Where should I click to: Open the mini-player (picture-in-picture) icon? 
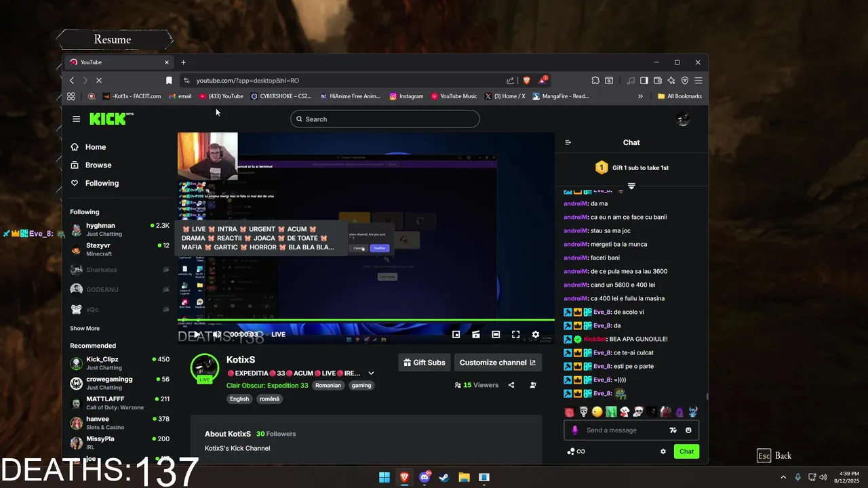[456, 334]
